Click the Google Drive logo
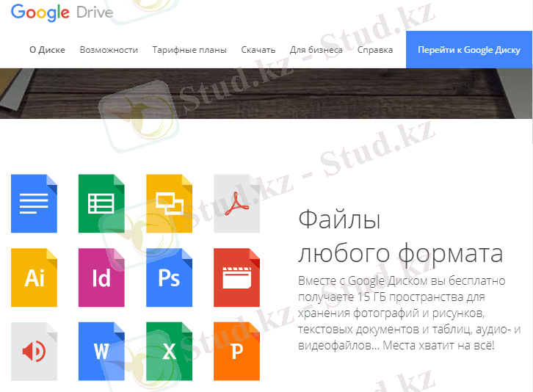This screenshot has width=533, height=392. point(62,12)
